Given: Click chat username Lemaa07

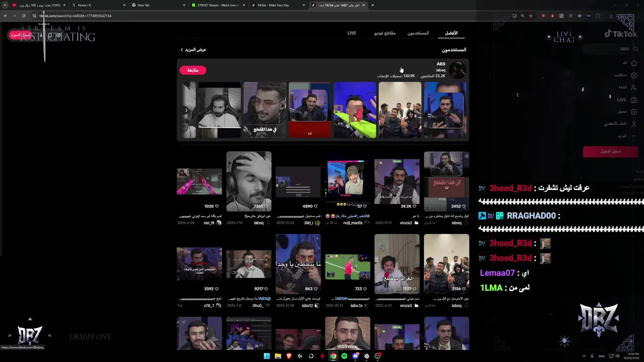Looking at the screenshot, I should (x=498, y=273).
